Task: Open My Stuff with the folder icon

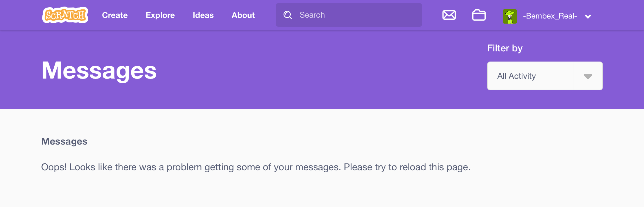Action: coord(479,15)
